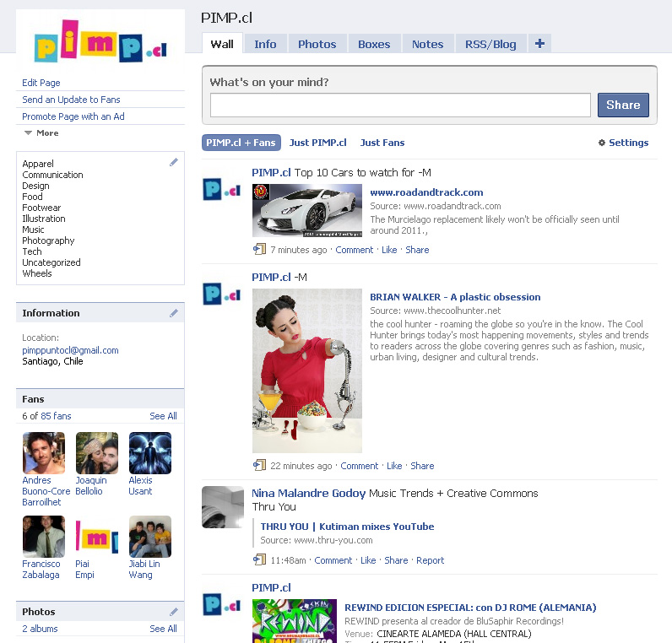Screen dimensions: 672x643
Task: Switch the wall filter to Just PIMP.cl
Action: coord(317,143)
